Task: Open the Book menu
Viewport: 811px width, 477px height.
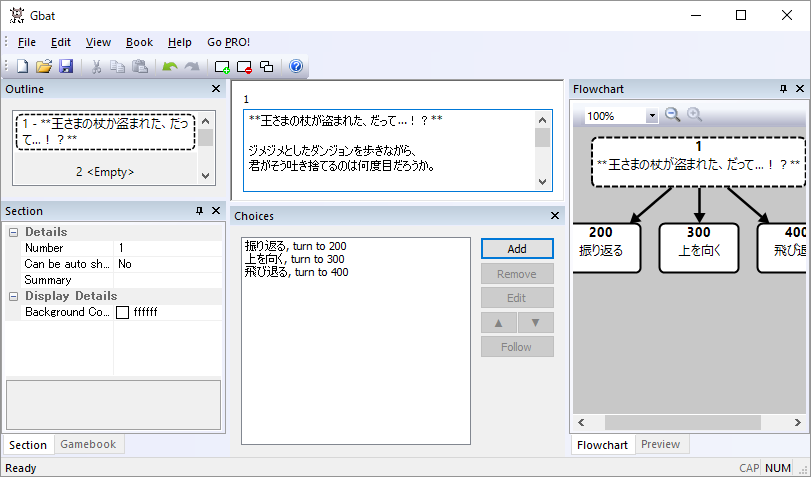Action: [x=139, y=42]
